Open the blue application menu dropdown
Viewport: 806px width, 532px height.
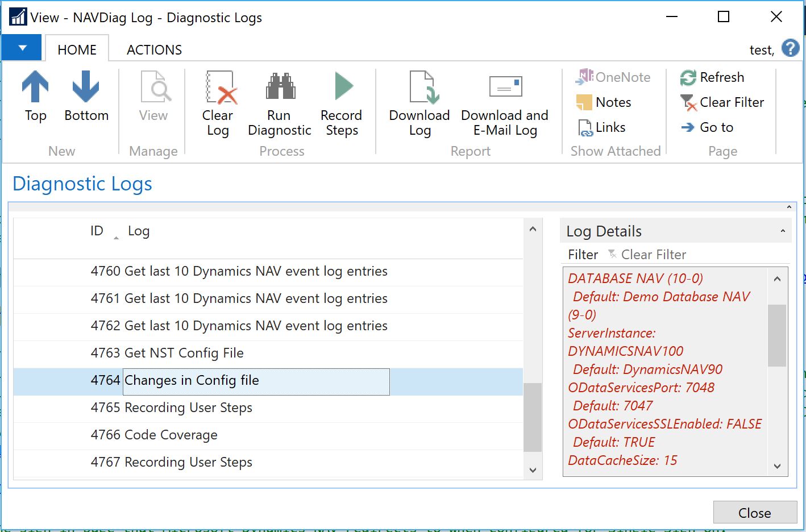(x=22, y=48)
